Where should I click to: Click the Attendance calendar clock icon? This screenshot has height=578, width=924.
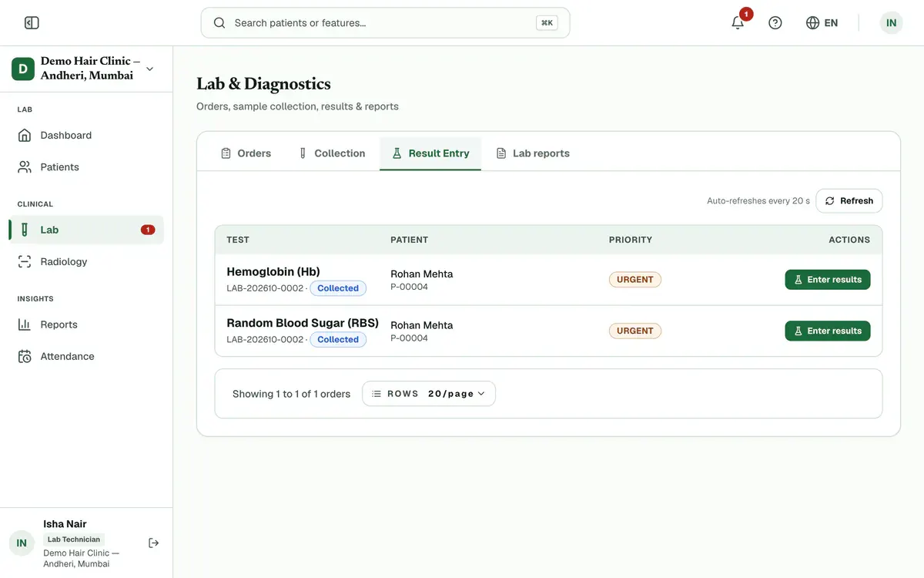25,356
